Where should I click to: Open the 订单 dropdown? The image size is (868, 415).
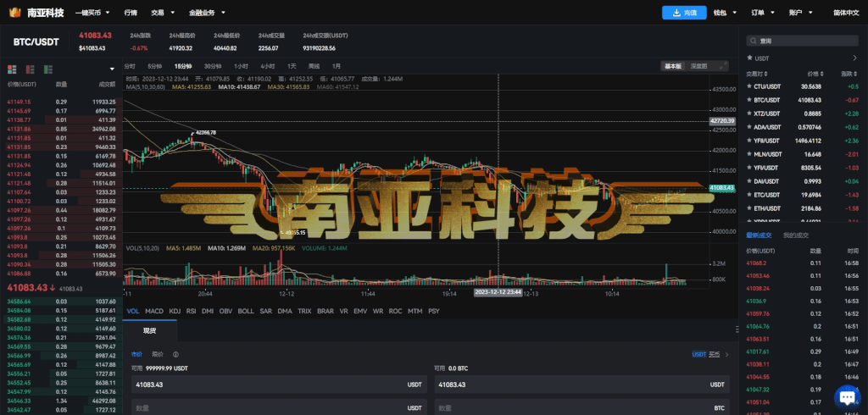click(x=763, y=12)
